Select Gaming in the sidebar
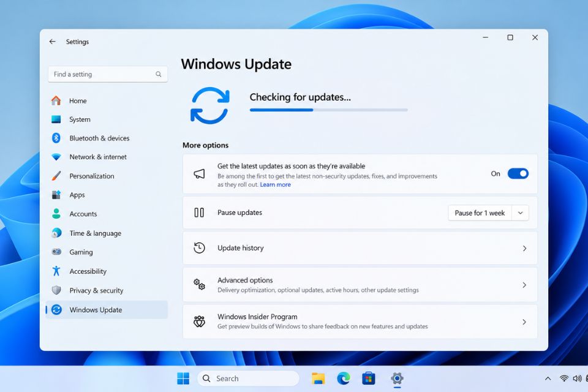The width and height of the screenshot is (588, 392). (106, 252)
